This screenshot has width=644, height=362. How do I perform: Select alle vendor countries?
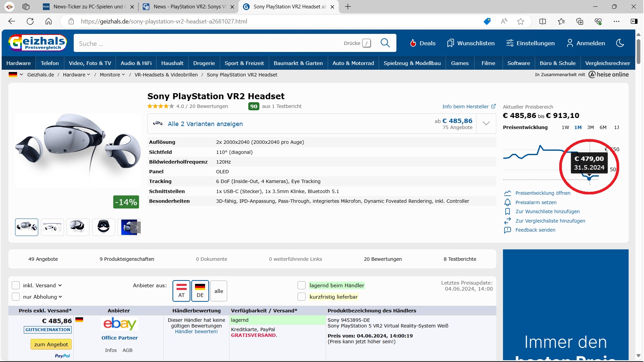coord(219,291)
